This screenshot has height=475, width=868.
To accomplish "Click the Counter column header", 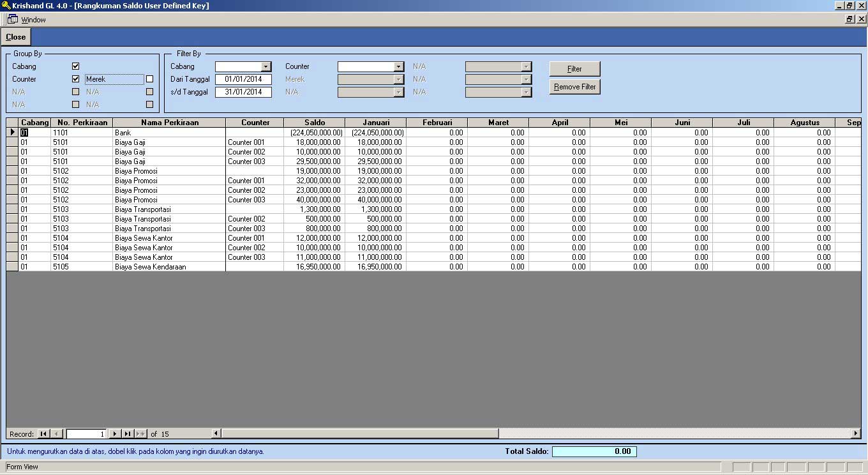I will click(255, 123).
